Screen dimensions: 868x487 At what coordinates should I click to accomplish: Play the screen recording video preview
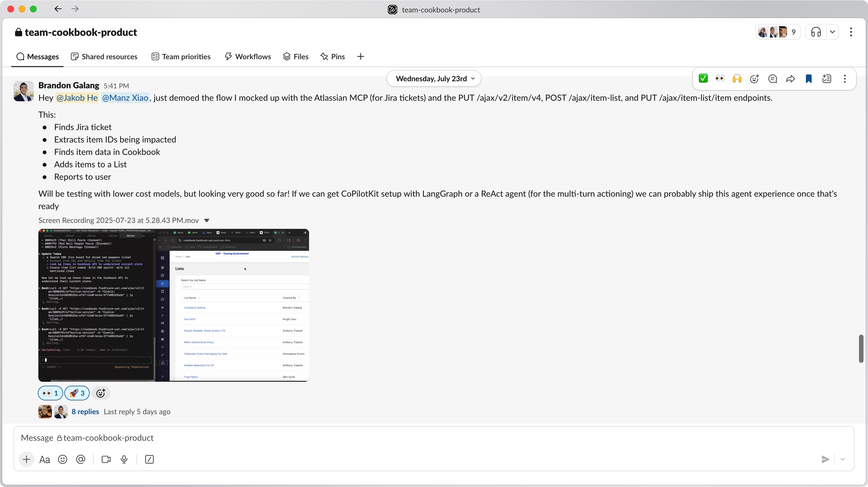(x=173, y=305)
